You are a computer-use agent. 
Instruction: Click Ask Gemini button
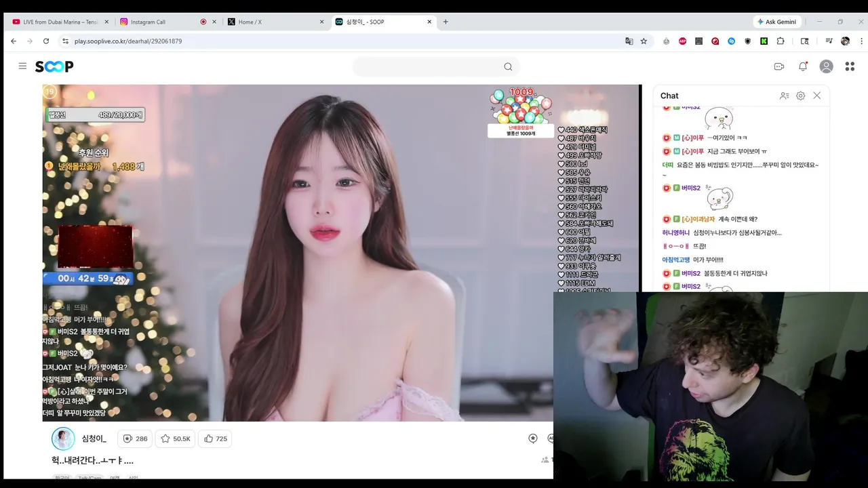tap(777, 22)
